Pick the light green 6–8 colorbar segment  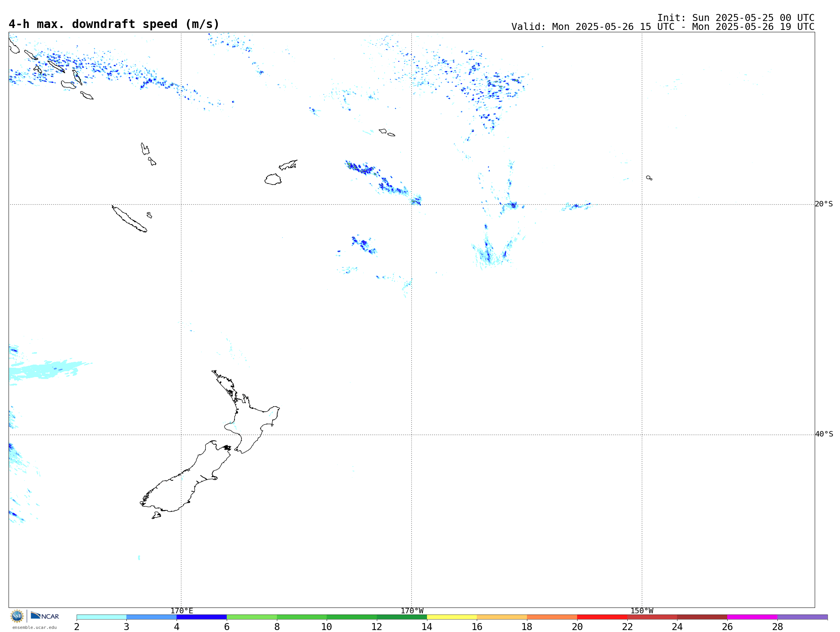point(252,617)
